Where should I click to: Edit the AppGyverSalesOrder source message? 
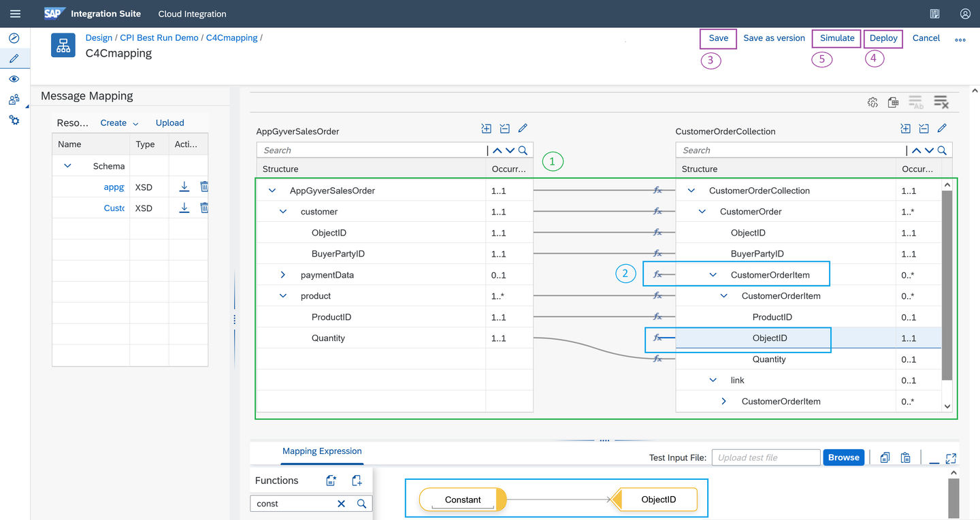click(x=523, y=128)
